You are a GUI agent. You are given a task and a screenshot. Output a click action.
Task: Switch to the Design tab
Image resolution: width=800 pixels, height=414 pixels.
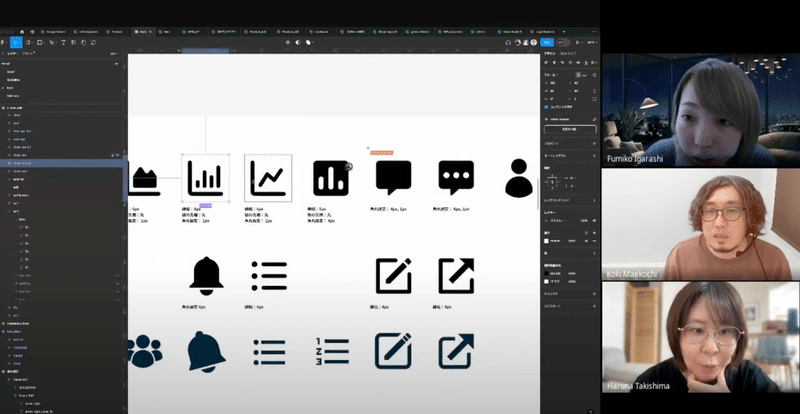(549, 54)
